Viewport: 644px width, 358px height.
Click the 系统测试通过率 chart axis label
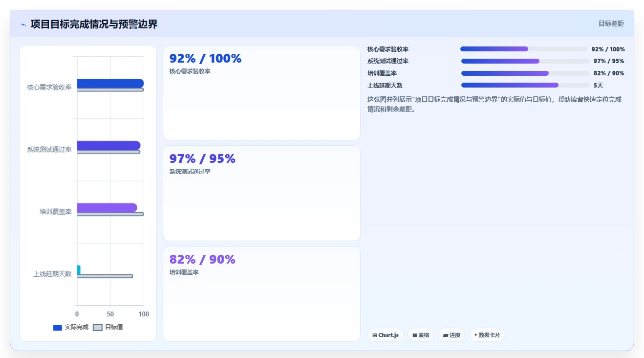(x=49, y=150)
